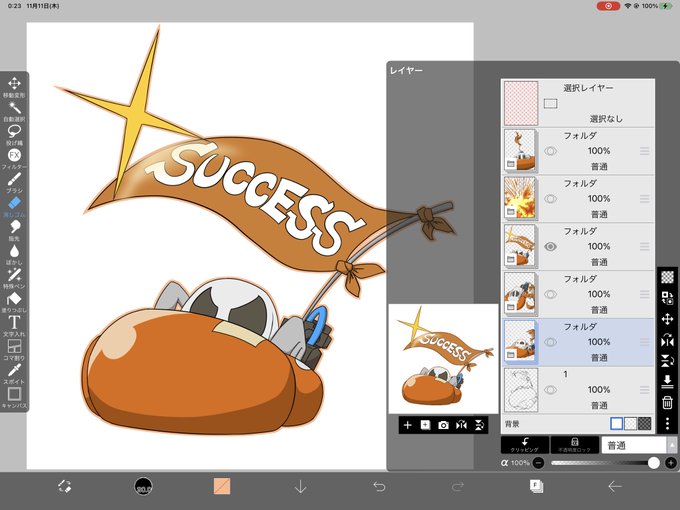
Task: Open the explosion folder's thumbnail to expand it
Action: [520, 198]
